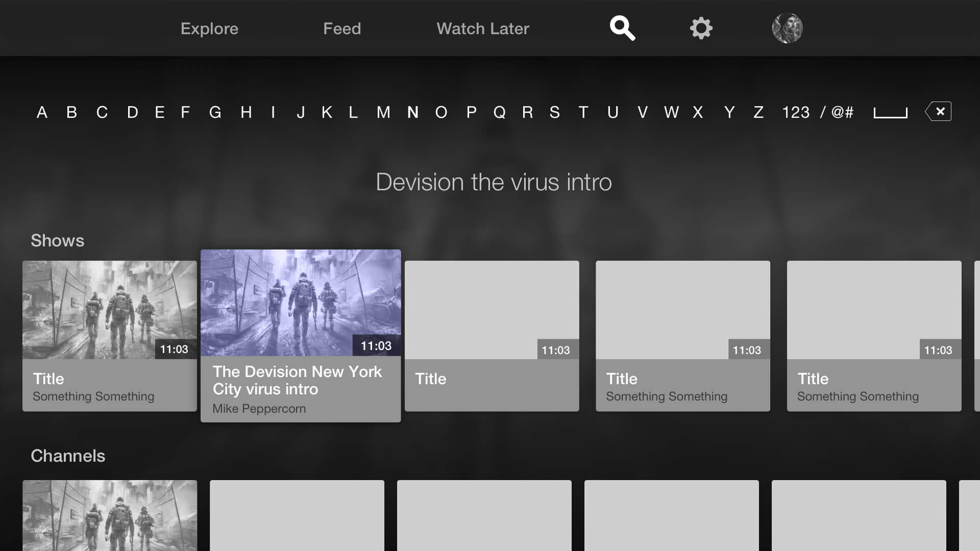Viewport: 980px width, 551px height.
Task: Switch keyboard to /@# symbols
Action: 837,112
